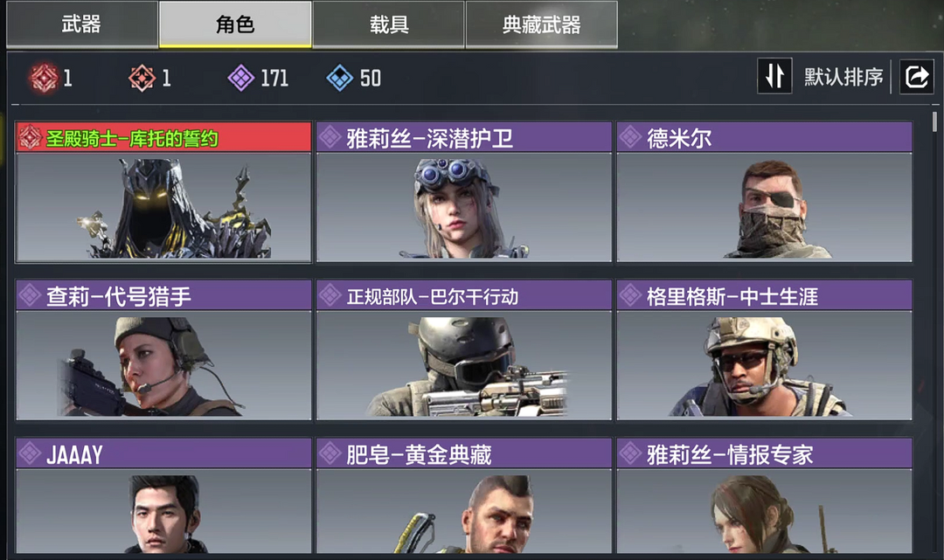Viewport: 944px width, 560px height.
Task: Open the 典藏武器 tab
Action: (x=542, y=24)
